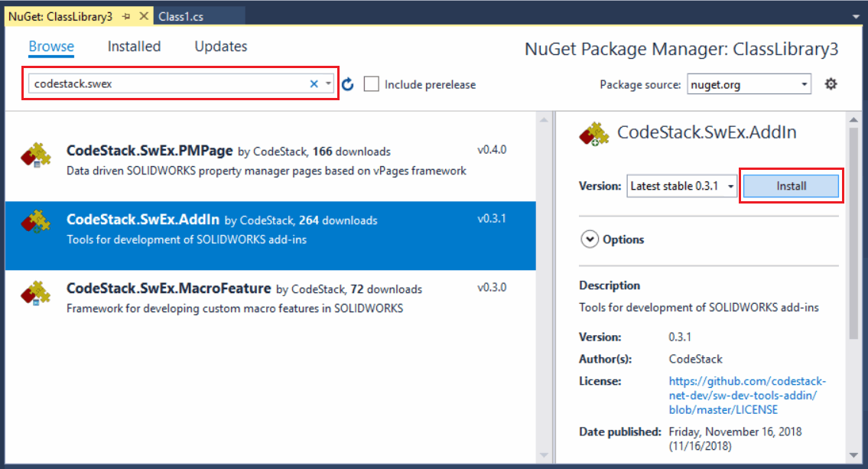Click the NuGet Package Manager: ClassLibrary3 heading

click(681, 49)
